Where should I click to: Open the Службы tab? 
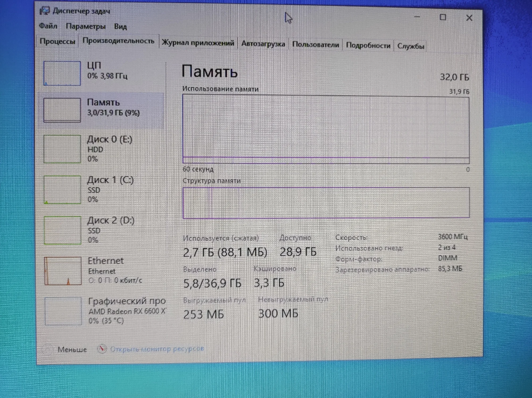[x=410, y=46]
